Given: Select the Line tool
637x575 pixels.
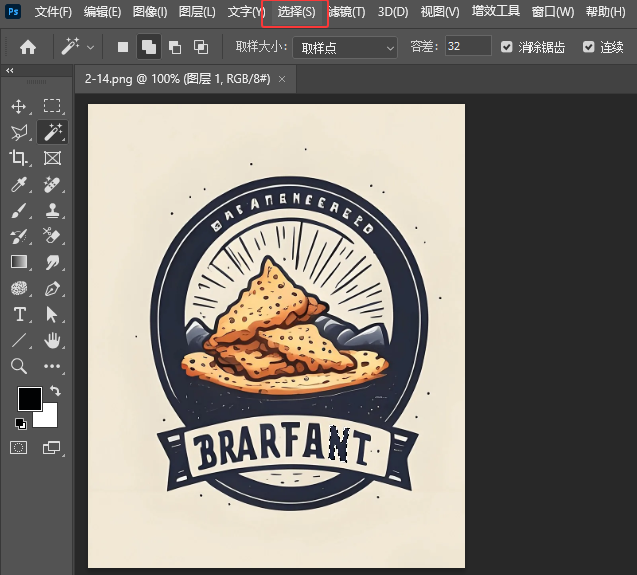Looking at the screenshot, I should (x=19, y=341).
